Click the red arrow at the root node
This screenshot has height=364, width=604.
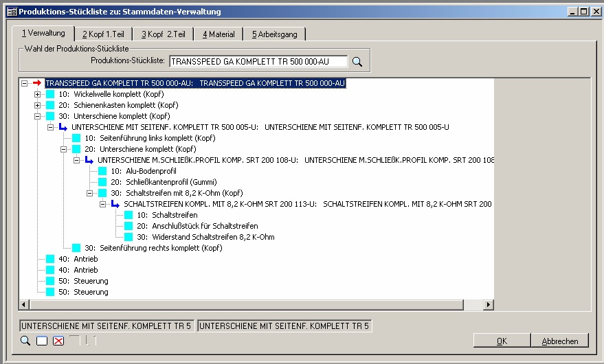point(37,83)
